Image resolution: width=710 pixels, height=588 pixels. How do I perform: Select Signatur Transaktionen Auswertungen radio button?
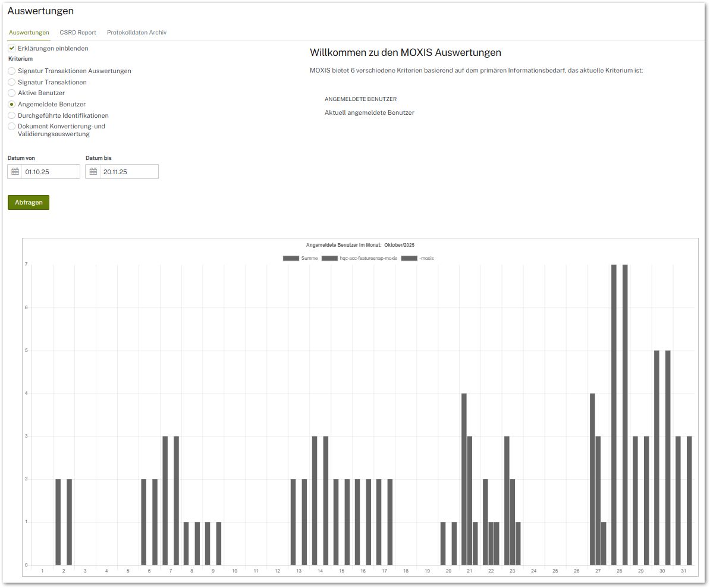[x=12, y=71]
